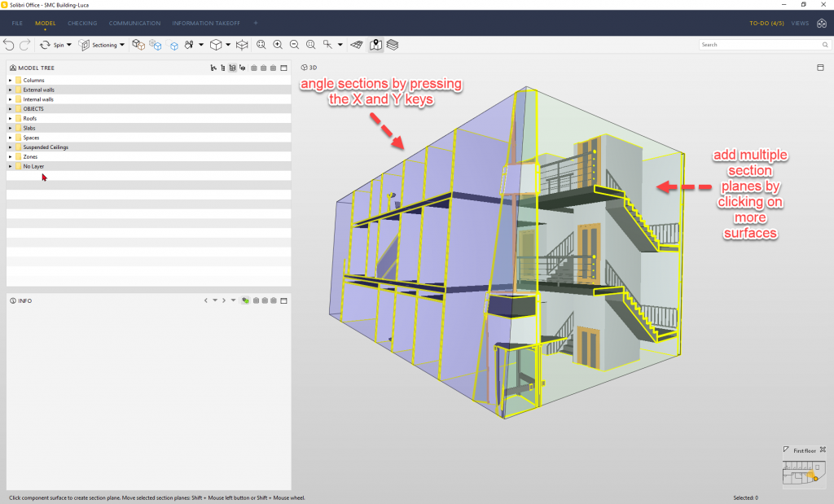
Task: Toggle the navigation map pin button
Action: [376, 45]
